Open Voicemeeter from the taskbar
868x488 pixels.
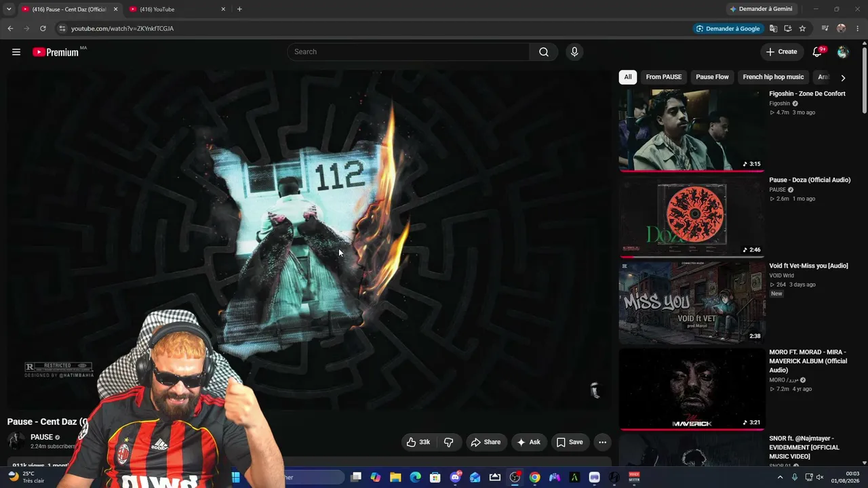pos(634,478)
